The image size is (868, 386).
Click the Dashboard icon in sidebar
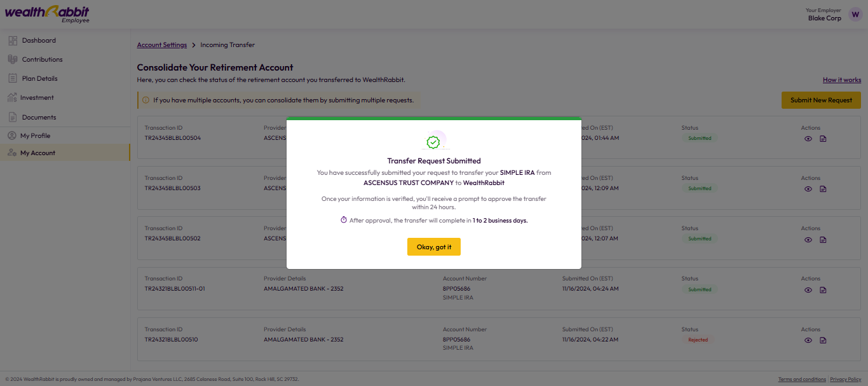(13, 40)
